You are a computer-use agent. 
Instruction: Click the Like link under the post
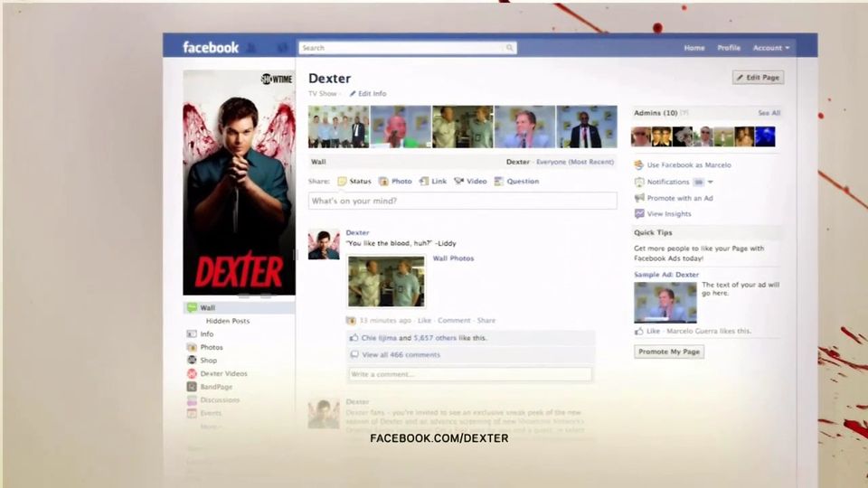tap(425, 320)
